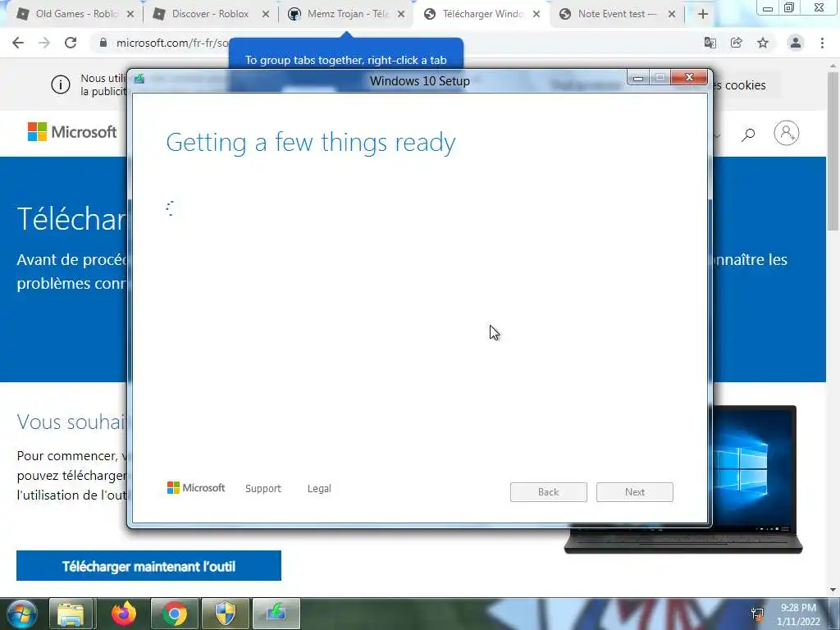Click the Microsoft account sign-in icon
Image resolution: width=840 pixels, height=630 pixels.
point(787,133)
